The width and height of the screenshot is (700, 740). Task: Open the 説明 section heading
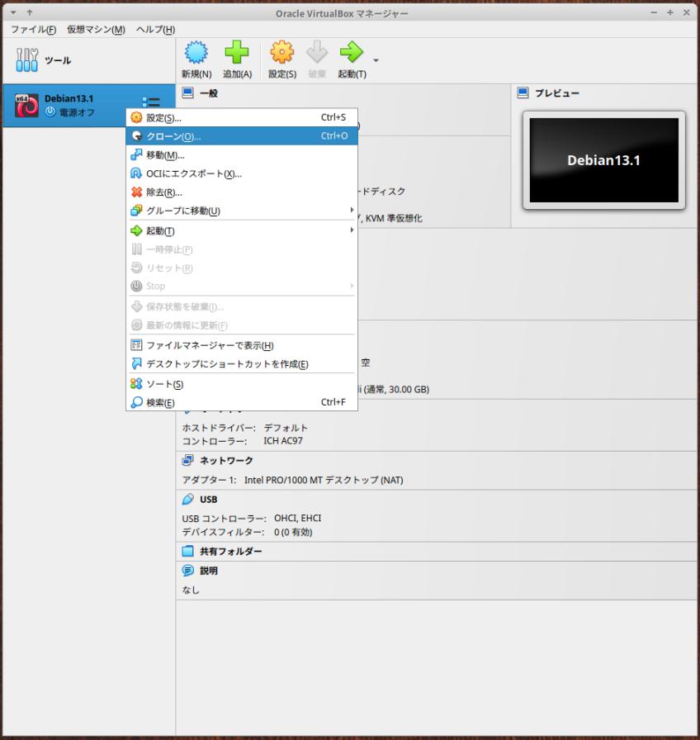[x=209, y=571]
